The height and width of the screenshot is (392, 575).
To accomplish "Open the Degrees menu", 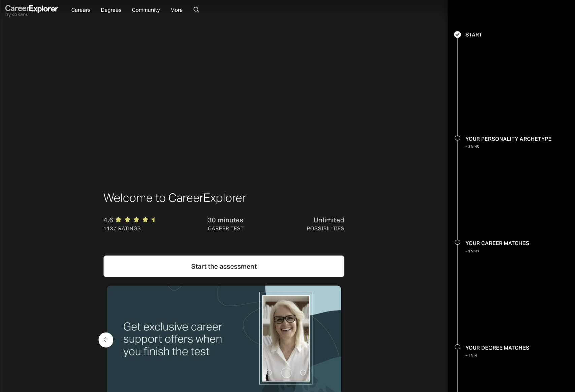I will pyautogui.click(x=111, y=10).
